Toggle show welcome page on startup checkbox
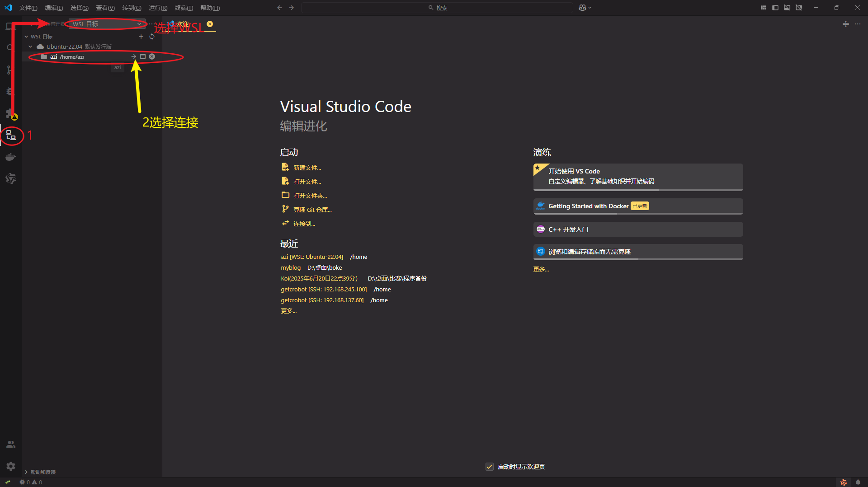 tap(489, 467)
